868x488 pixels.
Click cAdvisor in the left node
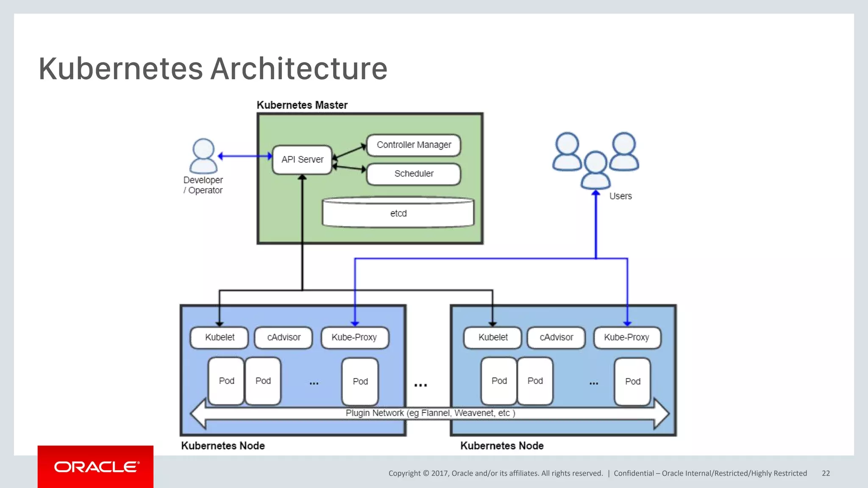pos(284,337)
